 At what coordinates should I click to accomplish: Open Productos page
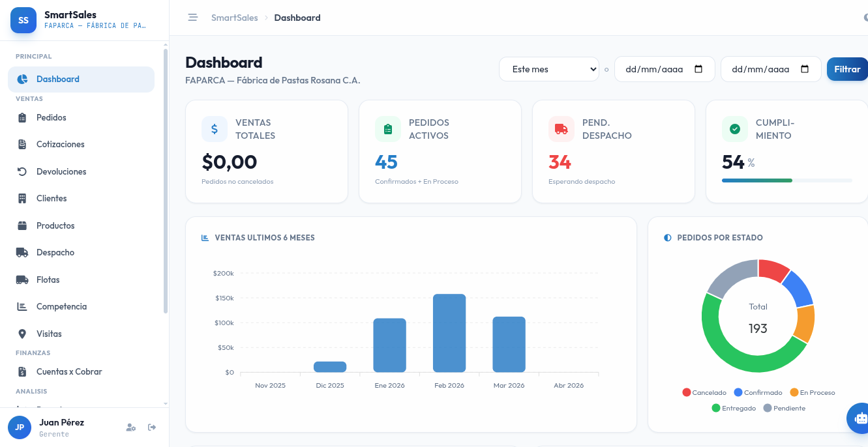[x=81, y=225]
